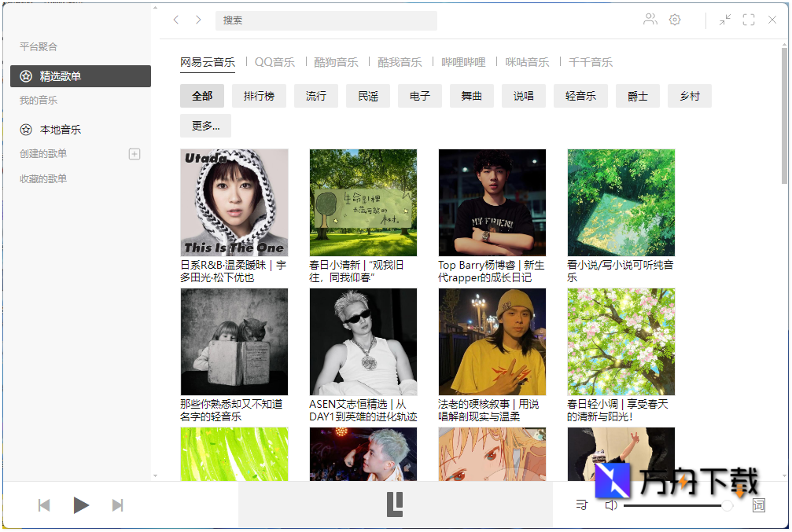Image resolution: width=792 pixels, height=532 pixels.
Task: Click the 收藏的歌单 section label
Action: point(43,178)
